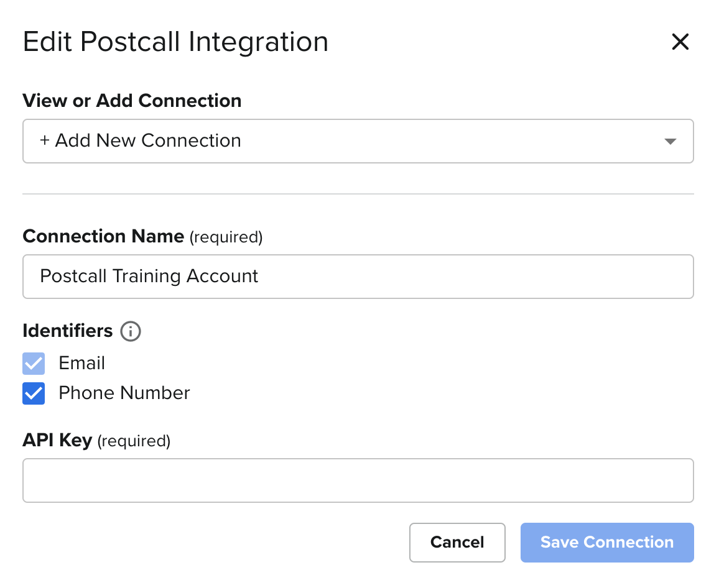
Task: Click the 'Edit Postcall Integration' dialog title
Action: pyautogui.click(x=175, y=42)
